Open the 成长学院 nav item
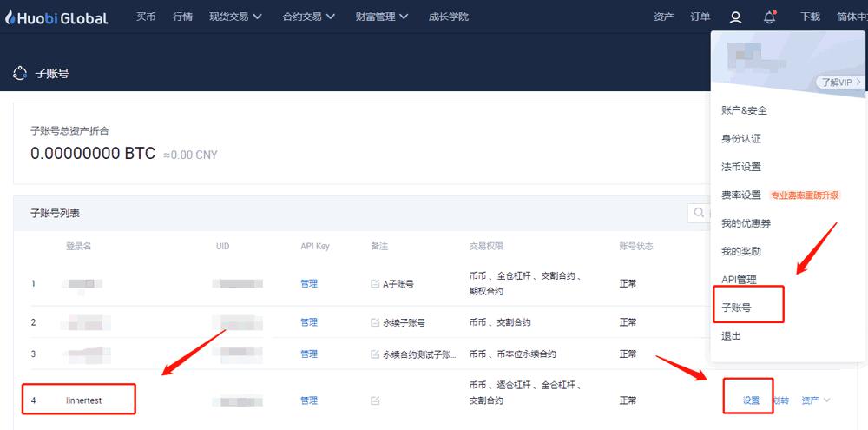The width and height of the screenshot is (868, 430). point(449,17)
